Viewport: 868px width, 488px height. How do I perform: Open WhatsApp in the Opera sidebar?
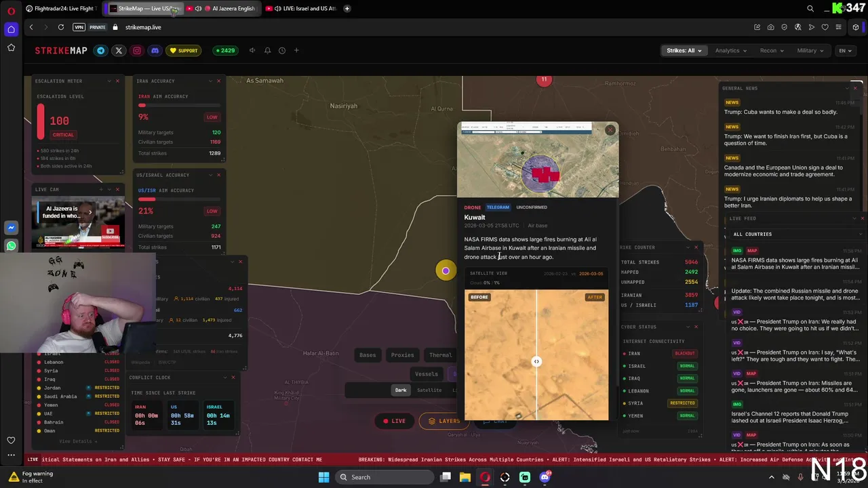pyautogui.click(x=11, y=246)
